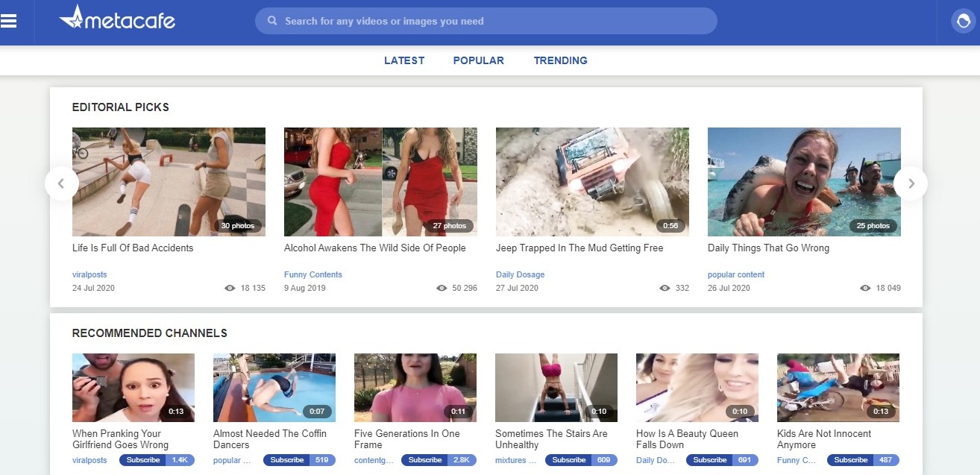The height and width of the screenshot is (475, 980).
Task: Open 'Kids Are Not Innocent Anymore' title
Action: click(x=823, y=438)
